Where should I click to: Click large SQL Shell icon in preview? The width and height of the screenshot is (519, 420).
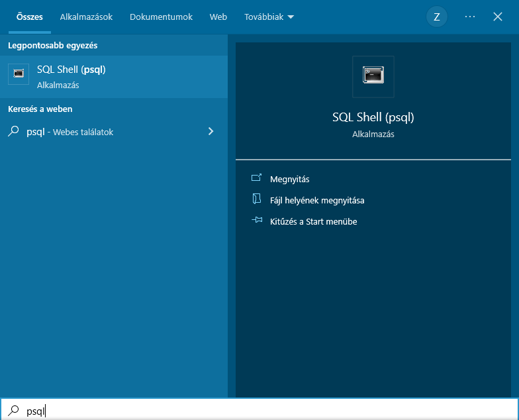(373, 77)
